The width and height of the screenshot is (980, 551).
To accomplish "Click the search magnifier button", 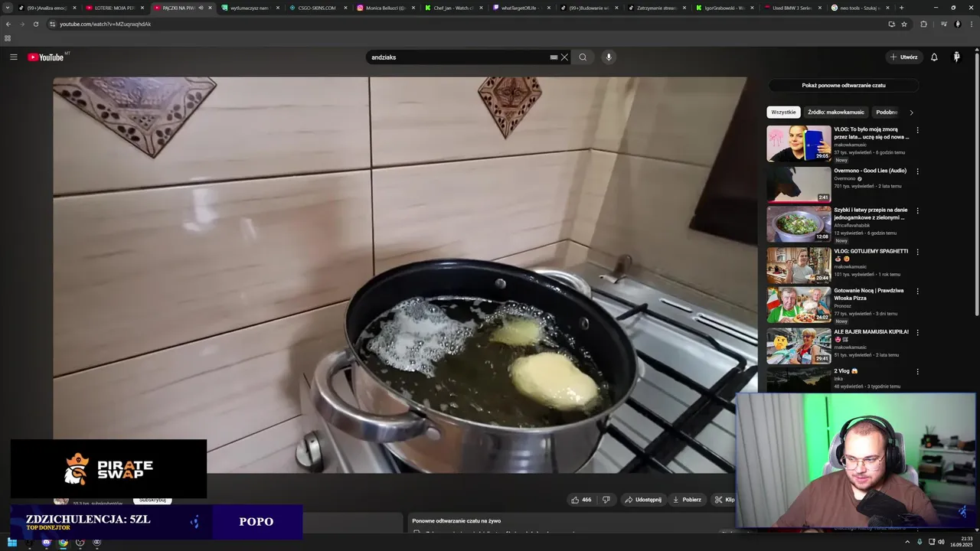I will pyautogui.click(x=583, y=57).
